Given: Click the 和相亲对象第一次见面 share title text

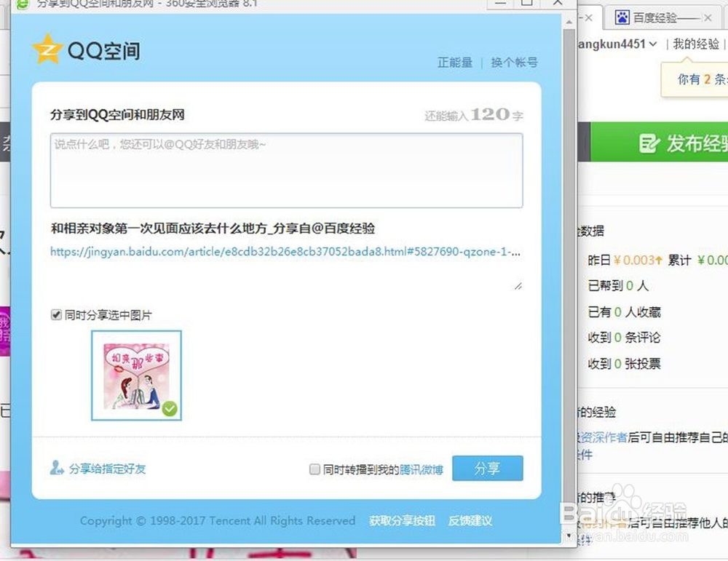Looking at the screenshot, I should (213, 228).
